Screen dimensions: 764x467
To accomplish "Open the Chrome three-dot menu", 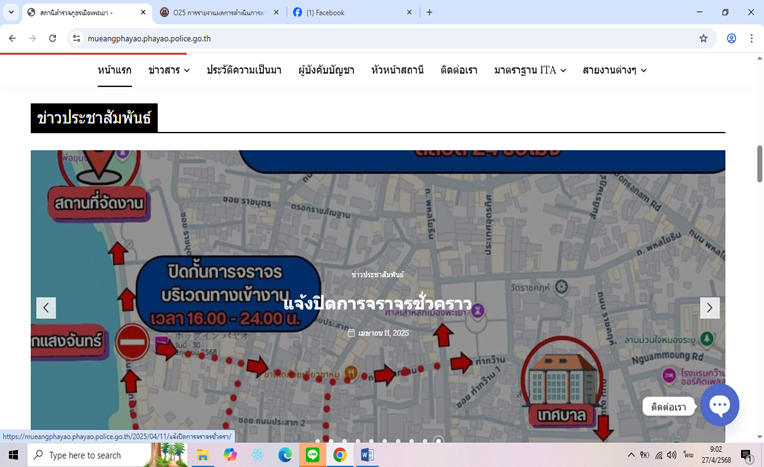I will click(752, 38).
